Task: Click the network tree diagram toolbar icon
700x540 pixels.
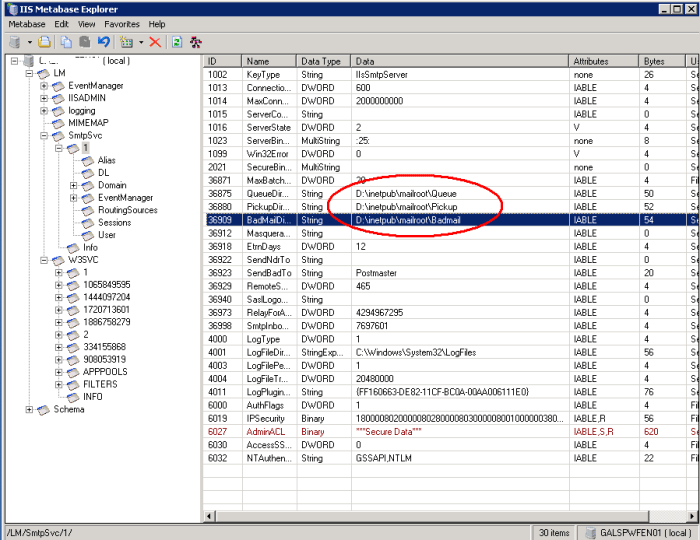Action: [196, 43]
